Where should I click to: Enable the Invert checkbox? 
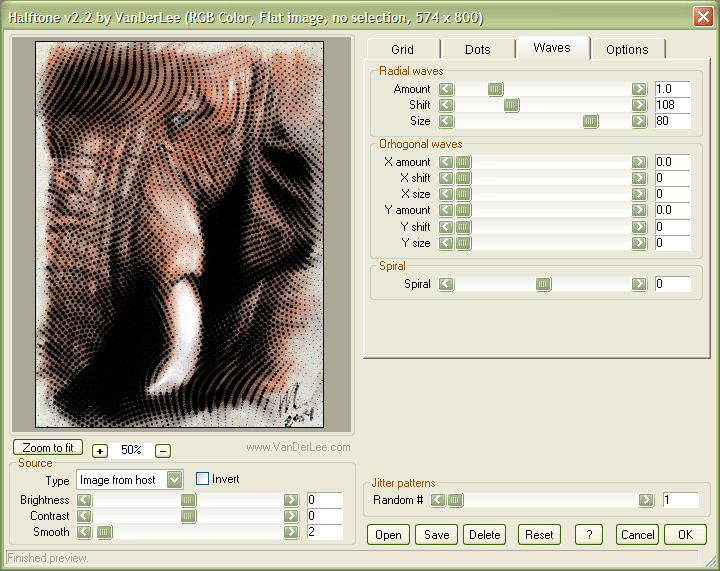pyautogui.click(x=203, y=480)
